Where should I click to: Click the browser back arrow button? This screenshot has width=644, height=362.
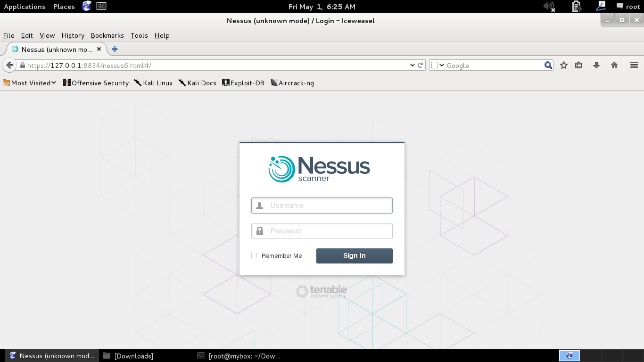coord(9,65)
